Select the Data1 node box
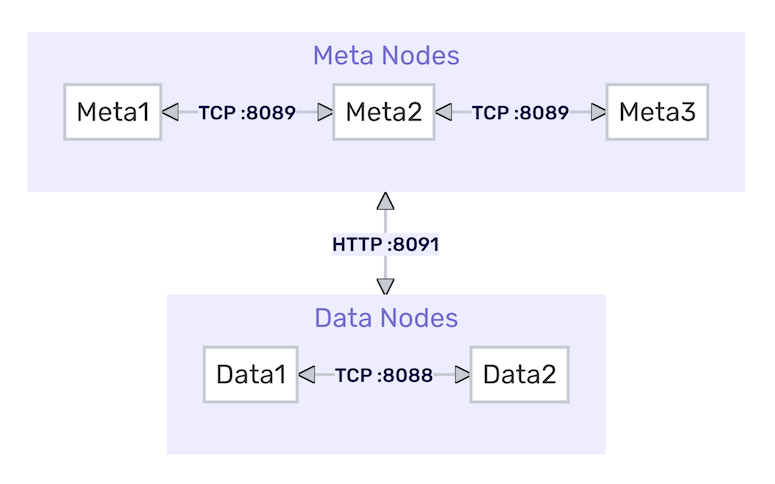 click(x=251, y=375)
